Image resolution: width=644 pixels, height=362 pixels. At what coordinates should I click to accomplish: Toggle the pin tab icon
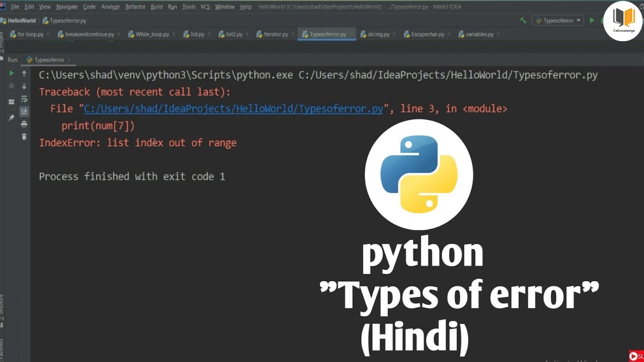[11, 118]
